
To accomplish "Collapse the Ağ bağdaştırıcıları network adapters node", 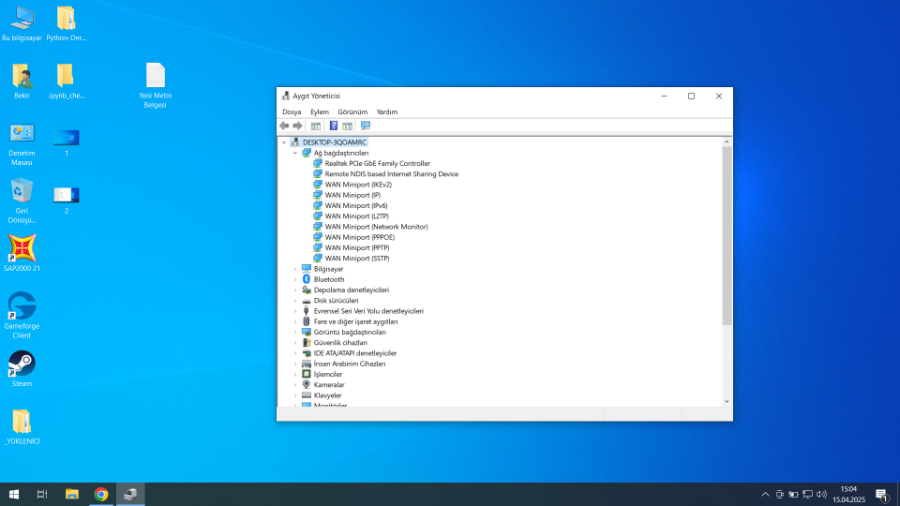I will pos(295,153).
